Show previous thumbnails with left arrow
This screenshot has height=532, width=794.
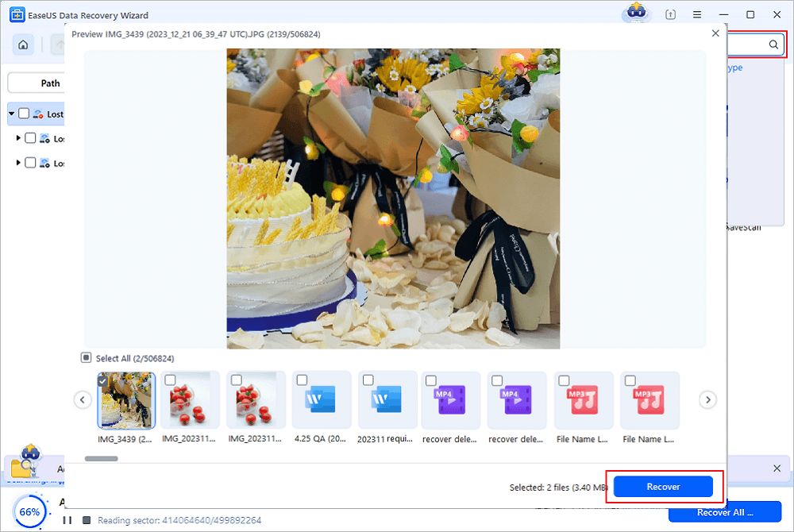tap(83, 400)
